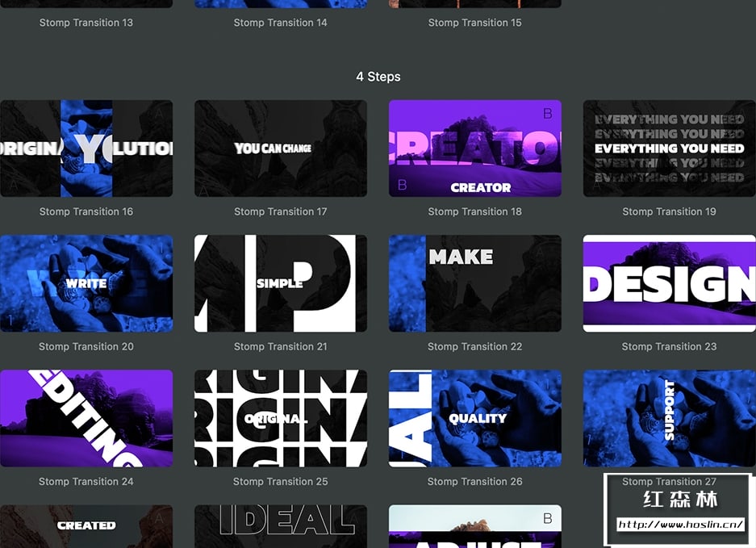Click the 'Stomp Transition 26' label
The height and width of the screenshot is (548, 756).
coord(475,482)
